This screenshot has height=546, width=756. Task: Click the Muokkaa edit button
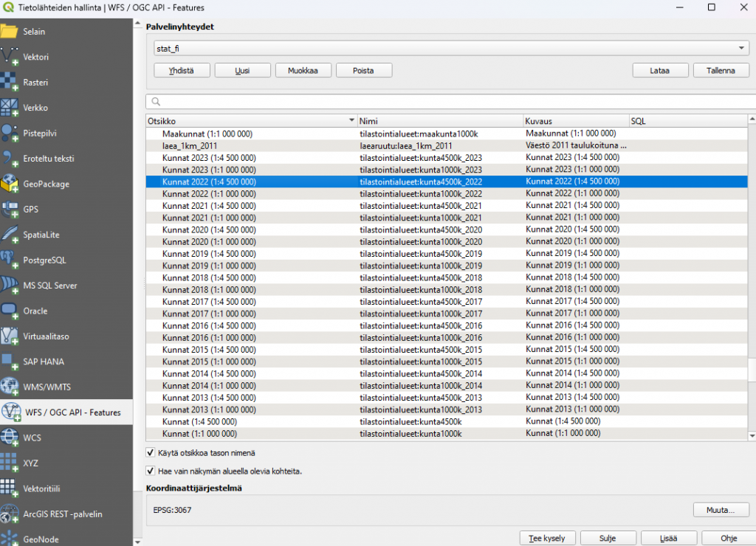303,70
